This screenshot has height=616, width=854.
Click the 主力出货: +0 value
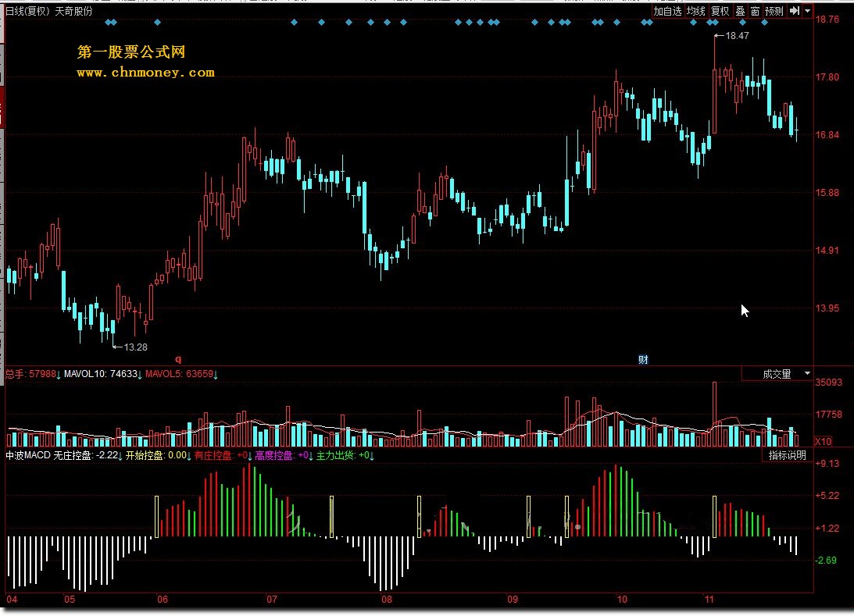click(x=342, y=455)
